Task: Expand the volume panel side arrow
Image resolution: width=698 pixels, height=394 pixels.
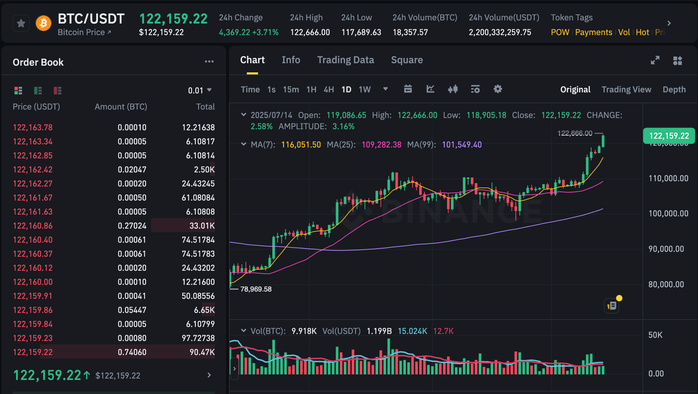Action: 235,369
